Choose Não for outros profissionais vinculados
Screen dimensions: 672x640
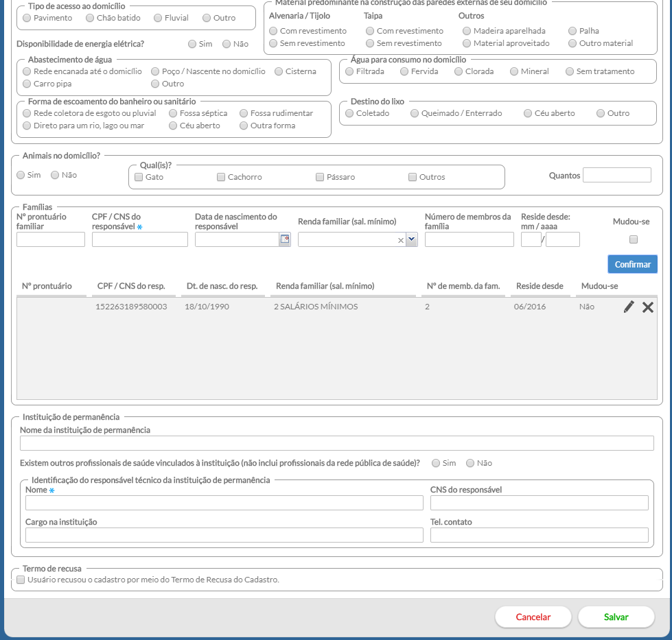(x=470, y=464)
